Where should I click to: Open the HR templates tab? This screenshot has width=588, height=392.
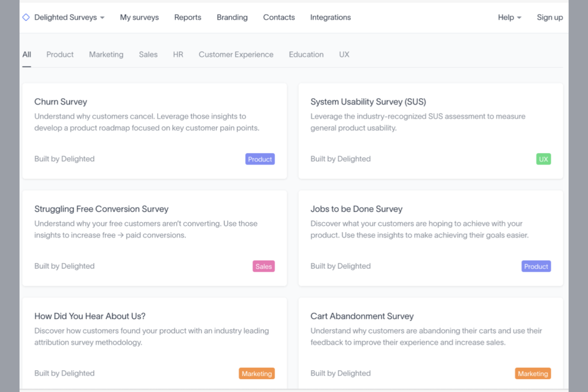coord(178,54)
